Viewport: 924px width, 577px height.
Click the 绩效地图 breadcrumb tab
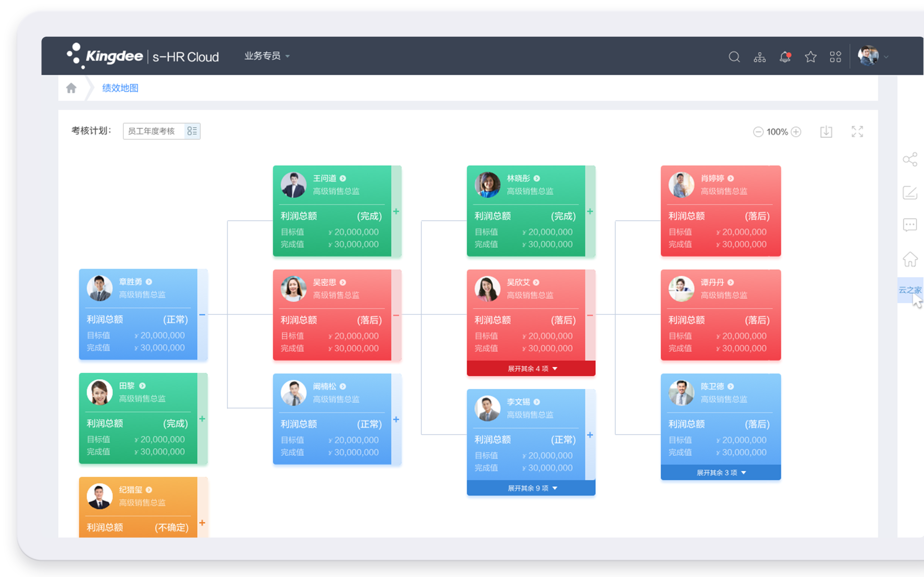tap(120, 89)
